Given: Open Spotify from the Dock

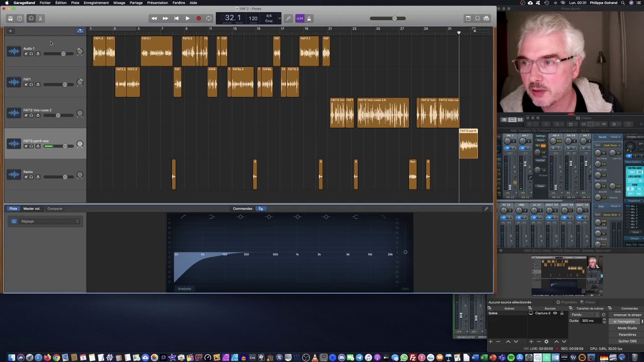Looking at the screenshot, I should (x=511, y=357).
